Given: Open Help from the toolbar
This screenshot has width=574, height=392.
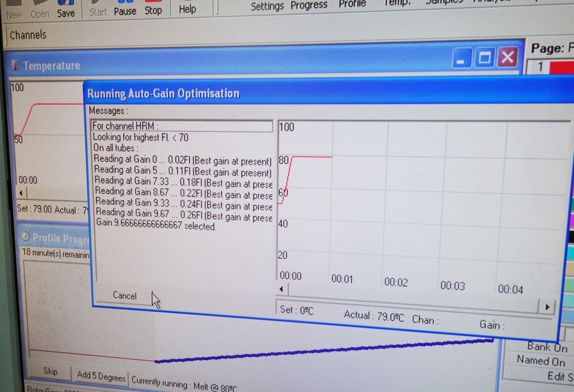Looking at the screenshot, I should pyautogui.click(x=187, y=7).
